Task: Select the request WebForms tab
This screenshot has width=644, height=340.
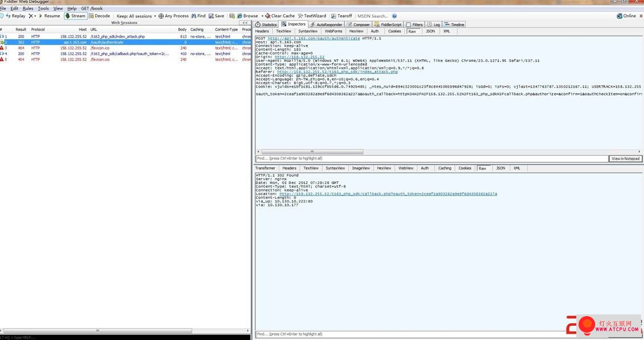Action: click(x=333, y=31)
